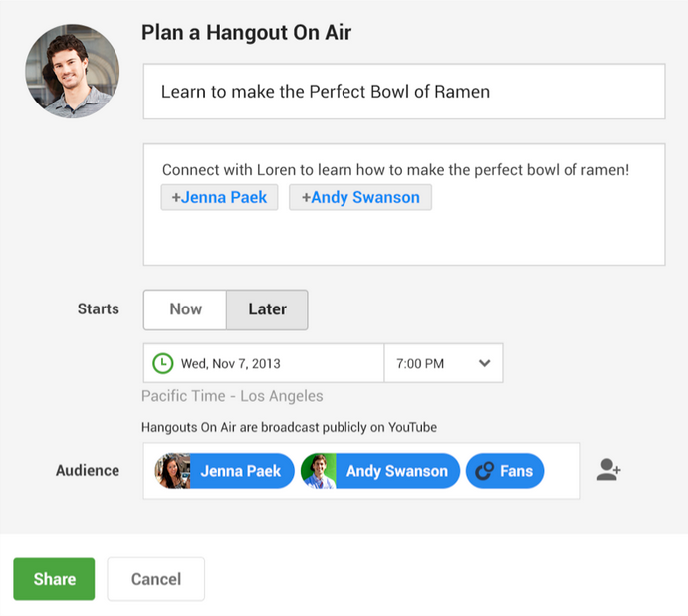This screenshot has height=616, width=688.
Task: Click the Fans circle icon
Action: [x=485, y=471]
